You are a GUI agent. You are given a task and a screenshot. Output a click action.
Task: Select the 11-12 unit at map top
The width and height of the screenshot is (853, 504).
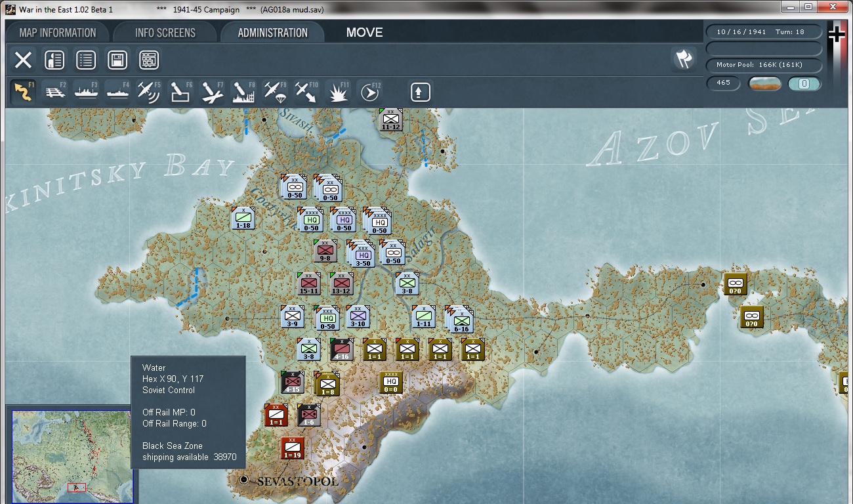click(x=391, y=119)
